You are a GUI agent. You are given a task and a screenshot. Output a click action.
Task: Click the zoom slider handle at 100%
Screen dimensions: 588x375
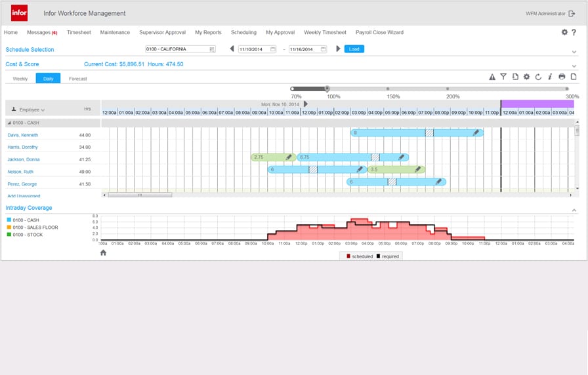[x=327, y=89]
